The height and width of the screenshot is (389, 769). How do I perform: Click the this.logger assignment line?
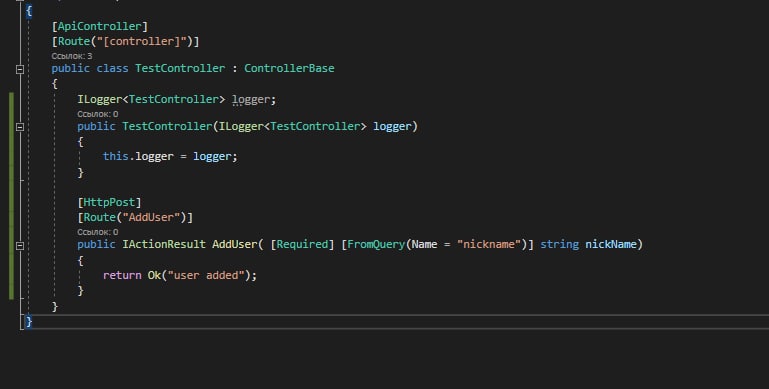170,156
